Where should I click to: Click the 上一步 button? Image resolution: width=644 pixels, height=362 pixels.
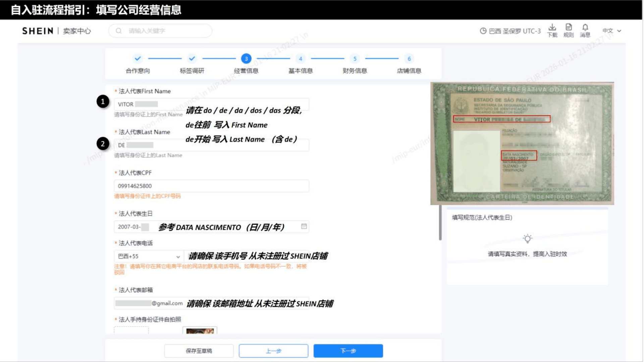click(x=273, y=351)
